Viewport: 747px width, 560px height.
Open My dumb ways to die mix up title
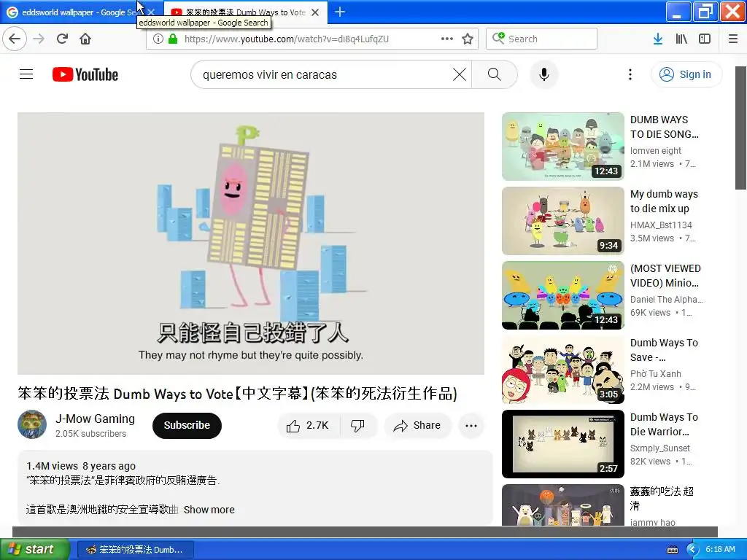(x=664, y=201)
